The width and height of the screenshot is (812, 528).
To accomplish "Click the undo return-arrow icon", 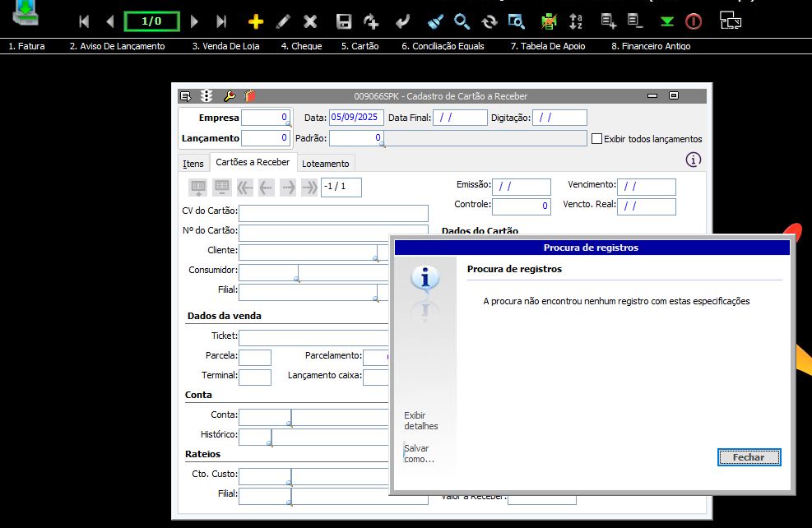I will [402, 21].
